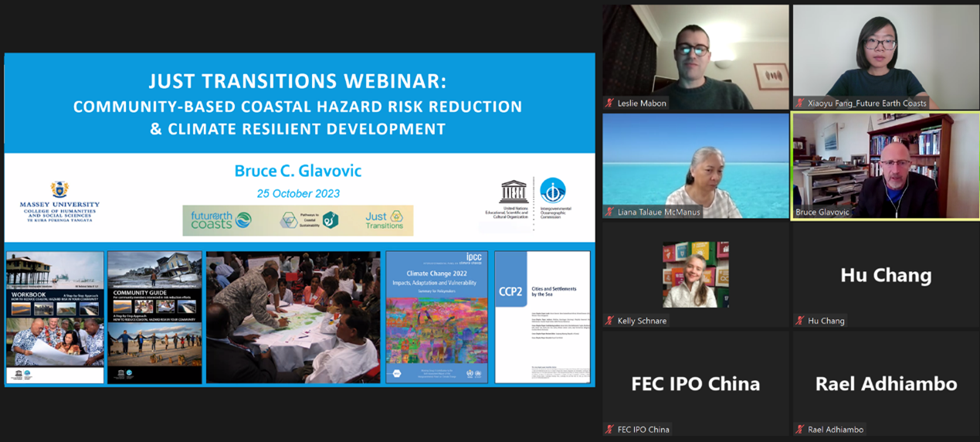Screen dimensions: 980x442
Task: Click Kelly Schnare's muted microphone icon
Action: click(609, 321)
